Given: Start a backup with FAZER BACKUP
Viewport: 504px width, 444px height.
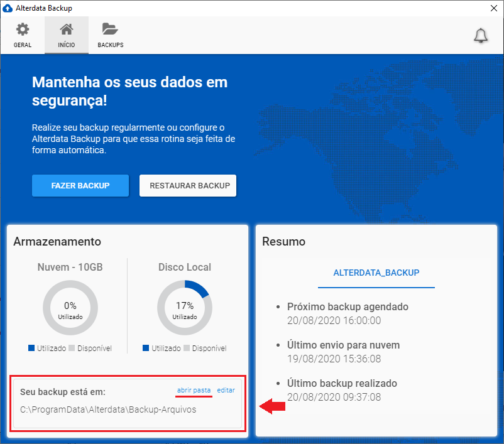Looking at the screenshot, I should (x=80, y=185).
